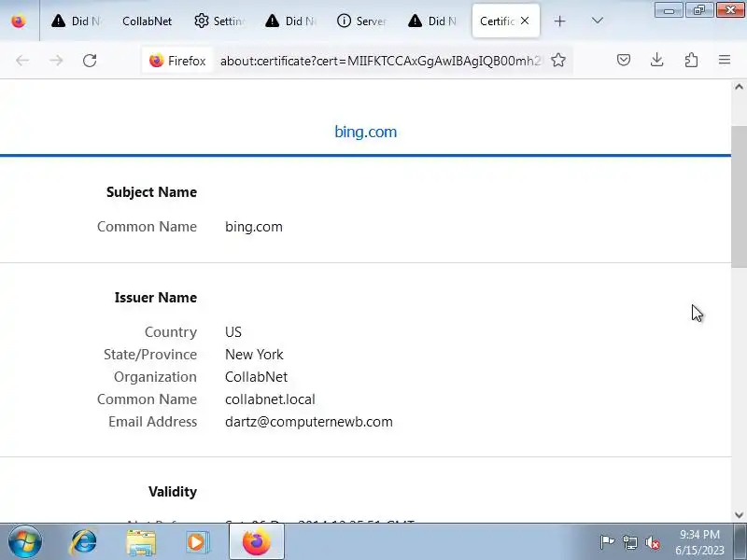Image resolution: width=747 pixels, height=560 pixels.
Task: Open Firefox application menu (hamburger)
Action: click(725, 60)
